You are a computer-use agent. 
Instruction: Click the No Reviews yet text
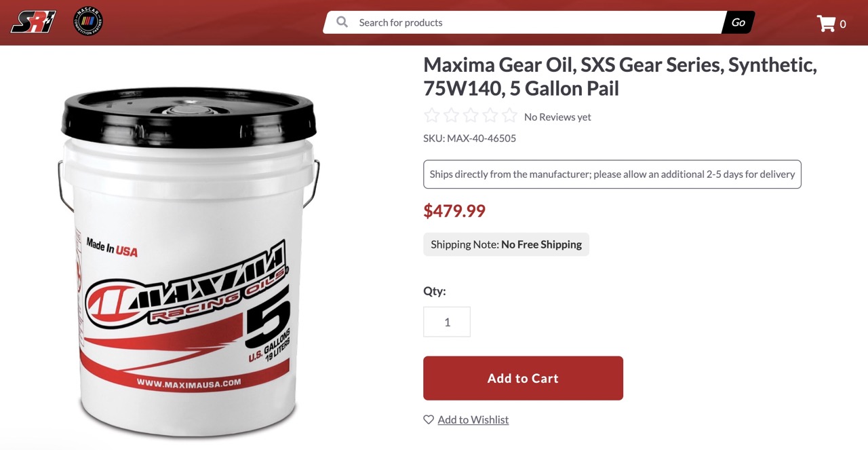click(x=557, y=117)
